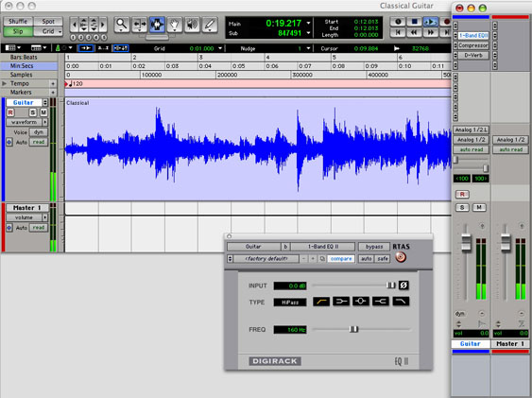Select the high-pass filter shape icon
Screen dimensions: 532x398
tap(321, 301)
